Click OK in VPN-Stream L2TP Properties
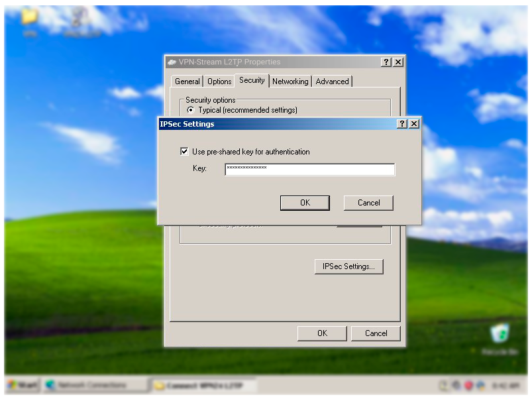This screenshot has width=532, height=399. (322, 333)
